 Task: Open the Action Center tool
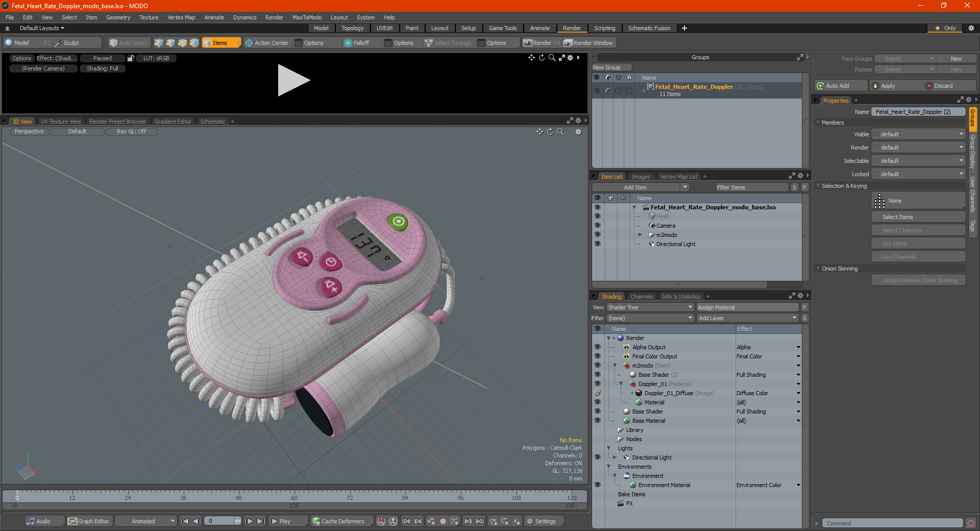(267, 43)
